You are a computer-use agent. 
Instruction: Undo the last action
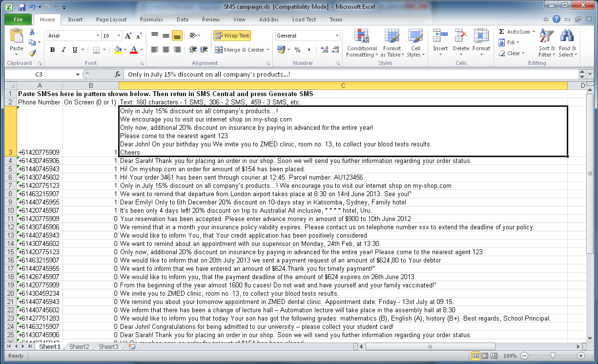point(32,8)
